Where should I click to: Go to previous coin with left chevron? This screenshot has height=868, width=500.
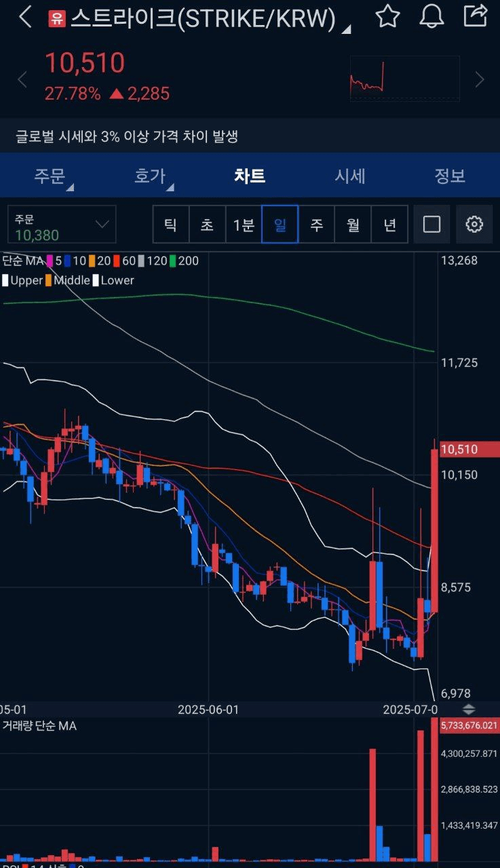point(22,80)
